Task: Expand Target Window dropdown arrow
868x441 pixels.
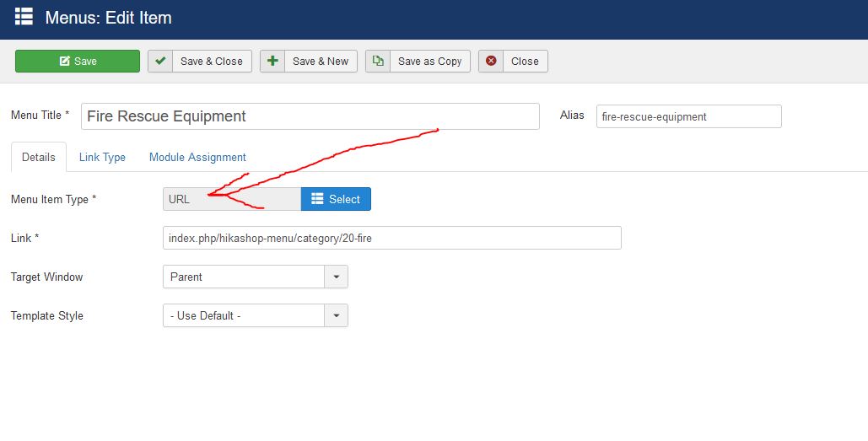Action: (336, 277)
